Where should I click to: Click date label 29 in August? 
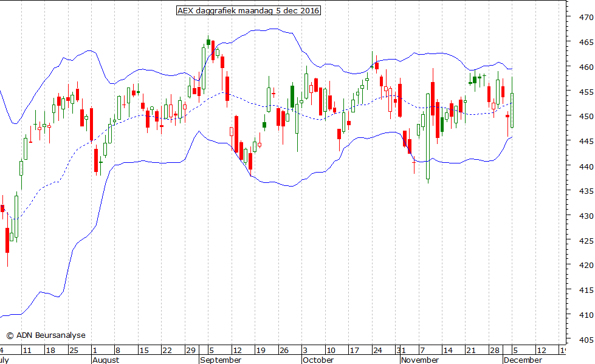click(x=191, y=351)
